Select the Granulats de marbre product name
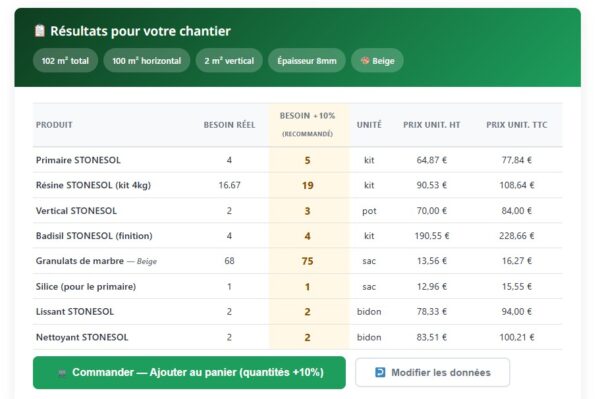 (80, 261)
